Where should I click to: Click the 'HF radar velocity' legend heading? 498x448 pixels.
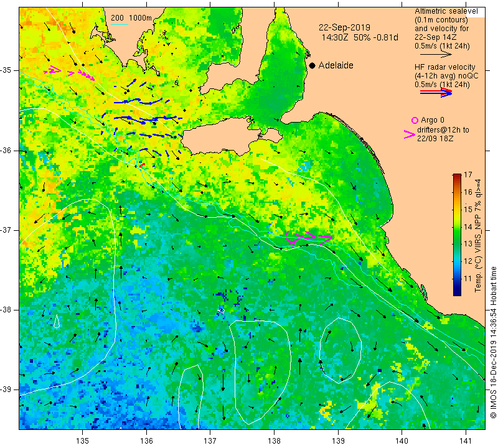coord(444,67)
